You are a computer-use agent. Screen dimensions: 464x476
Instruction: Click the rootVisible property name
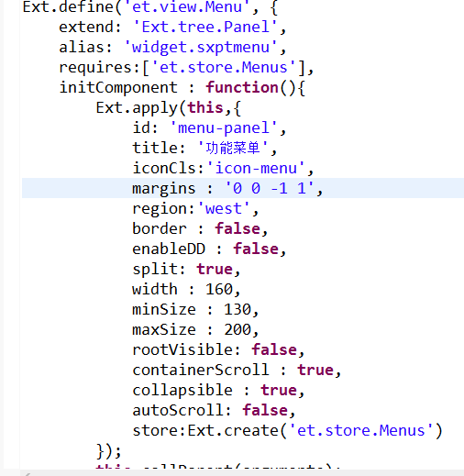[182, 349]
